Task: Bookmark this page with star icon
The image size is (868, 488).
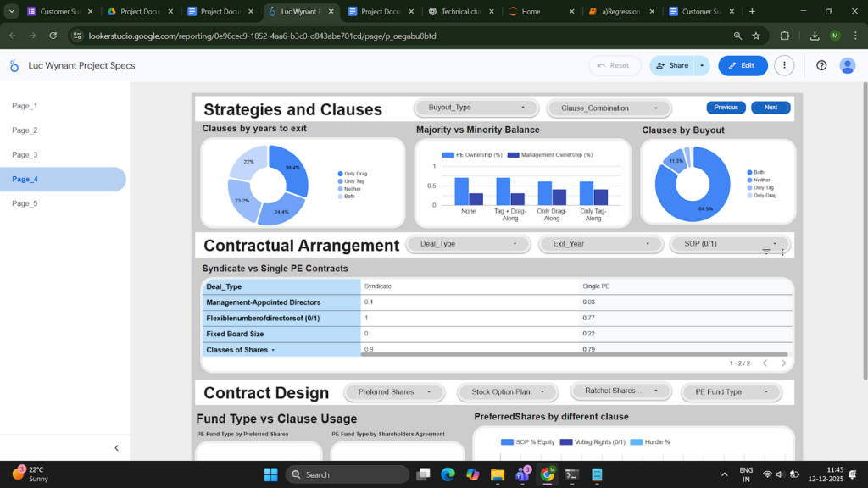Action: pyautogui.click(x=756, y=36)
